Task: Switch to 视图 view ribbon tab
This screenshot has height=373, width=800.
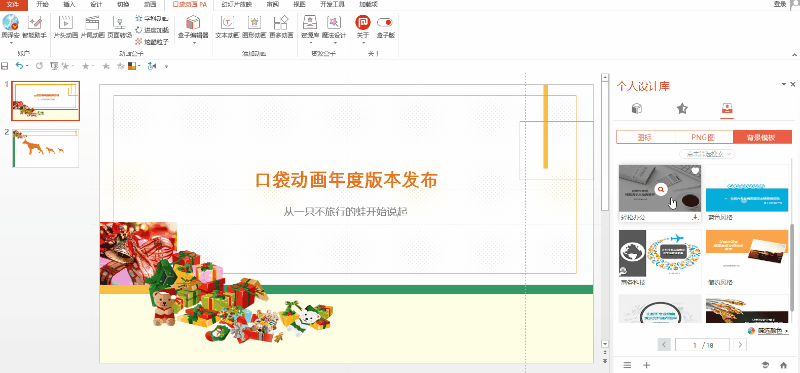Action: [x=299, y=4]
